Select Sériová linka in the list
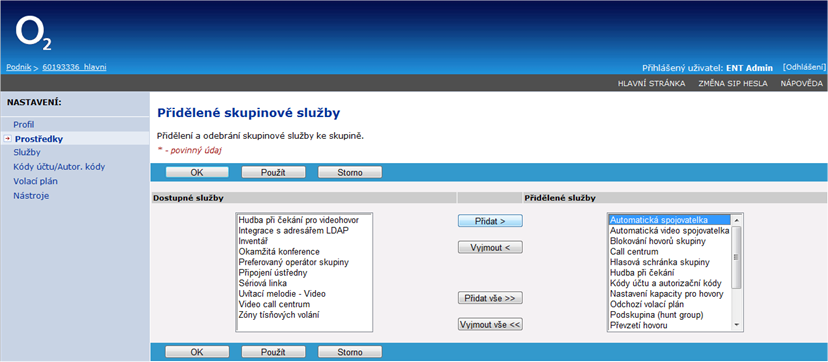The image size is (828, 362). (262, 283)
